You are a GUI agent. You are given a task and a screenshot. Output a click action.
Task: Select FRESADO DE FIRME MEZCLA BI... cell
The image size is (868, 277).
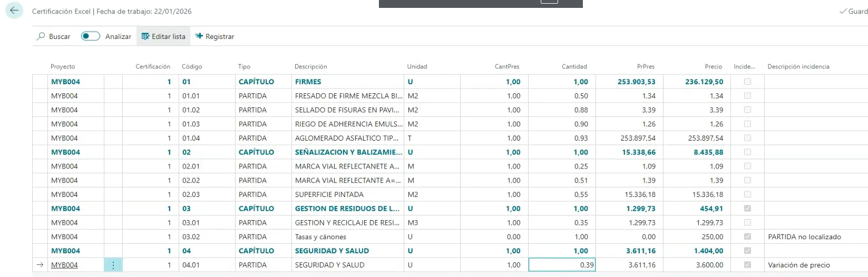coord(348,96)
